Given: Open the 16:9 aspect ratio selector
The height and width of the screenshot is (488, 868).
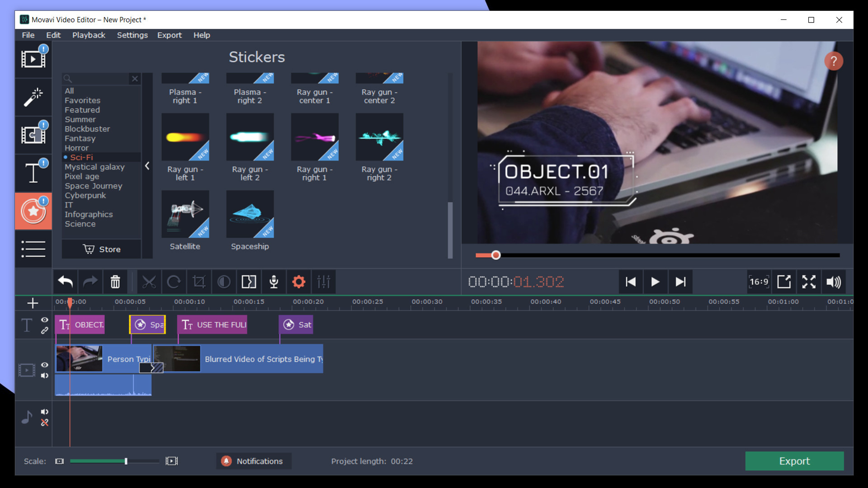Looking at the screenshot, I should (759, 282).
